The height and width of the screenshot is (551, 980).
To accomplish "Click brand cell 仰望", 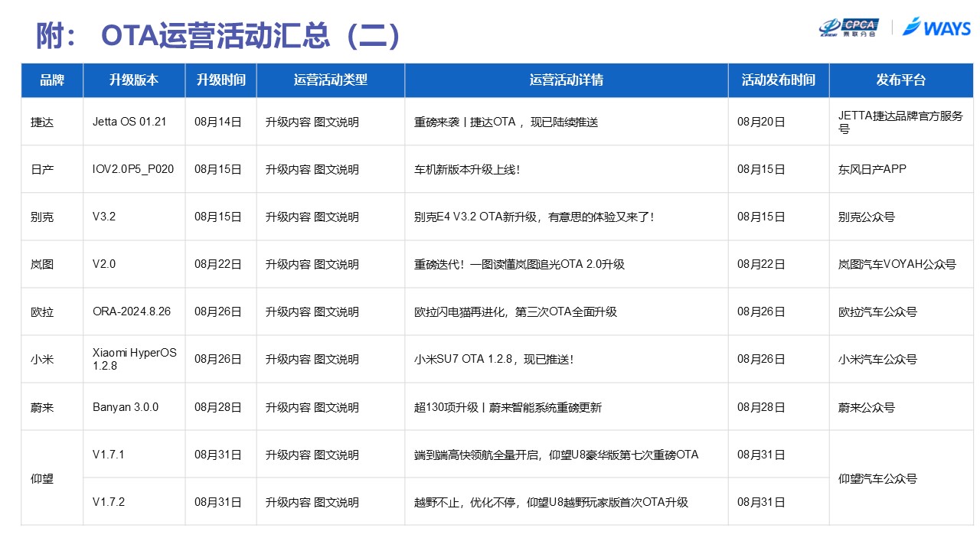I will [42, 478].
